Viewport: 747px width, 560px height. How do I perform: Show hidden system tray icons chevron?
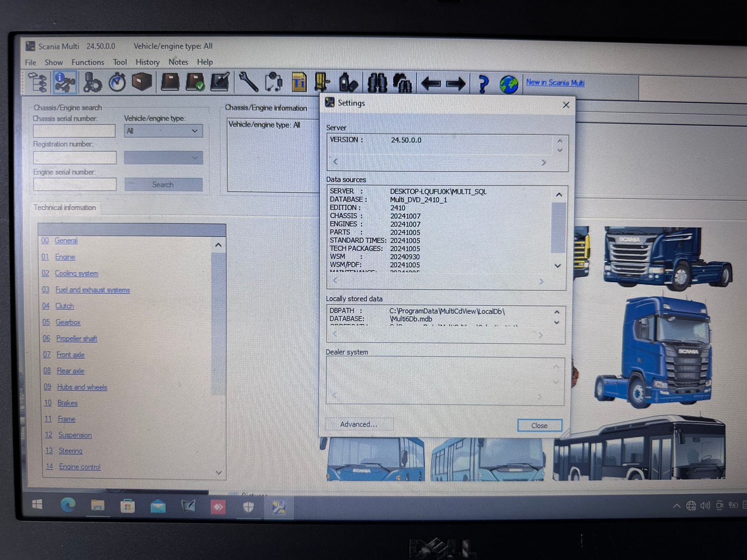[676, 506]
